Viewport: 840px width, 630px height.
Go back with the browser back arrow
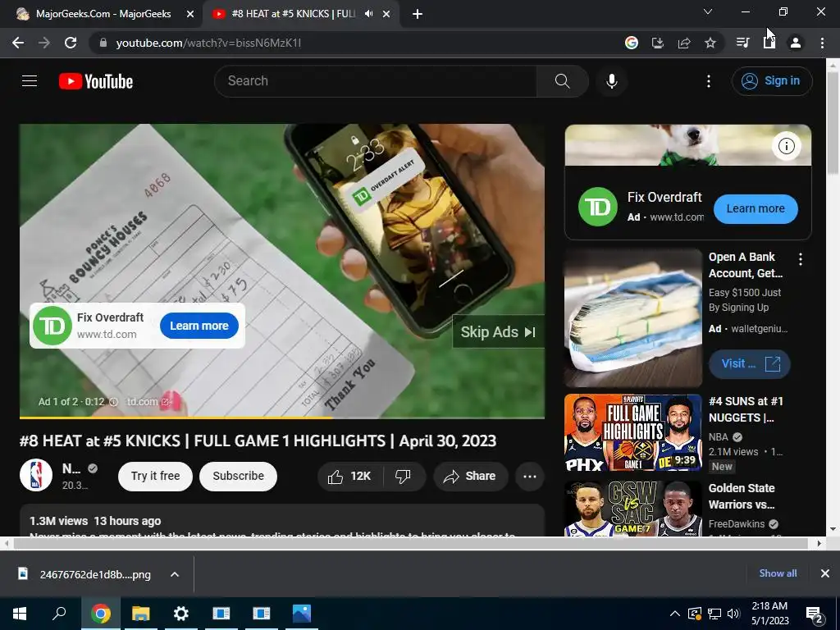pos(18,43)
